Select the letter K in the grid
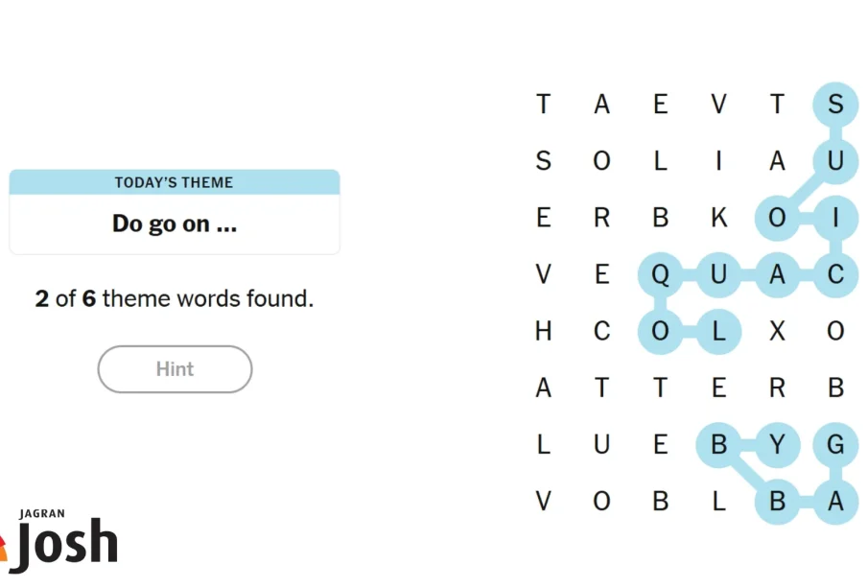The width and height of the screenshot is (868, 588). coord(718,218)
